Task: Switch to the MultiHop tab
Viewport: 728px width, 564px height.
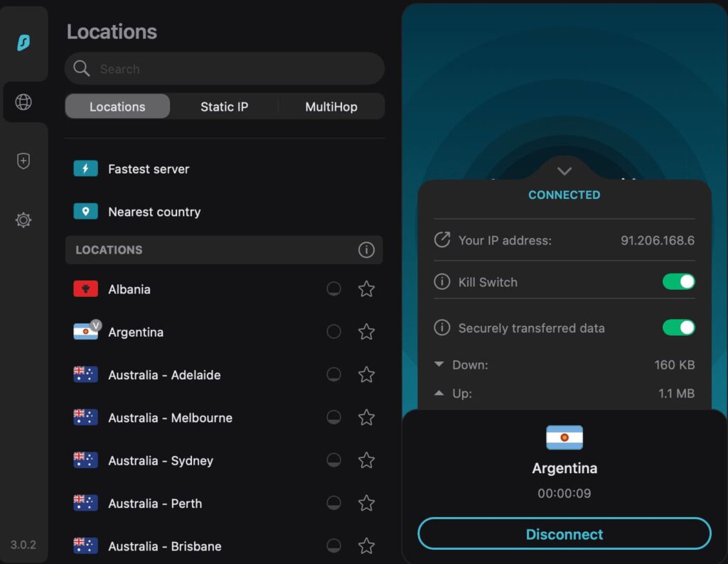Action: click(x=331, y=107)
